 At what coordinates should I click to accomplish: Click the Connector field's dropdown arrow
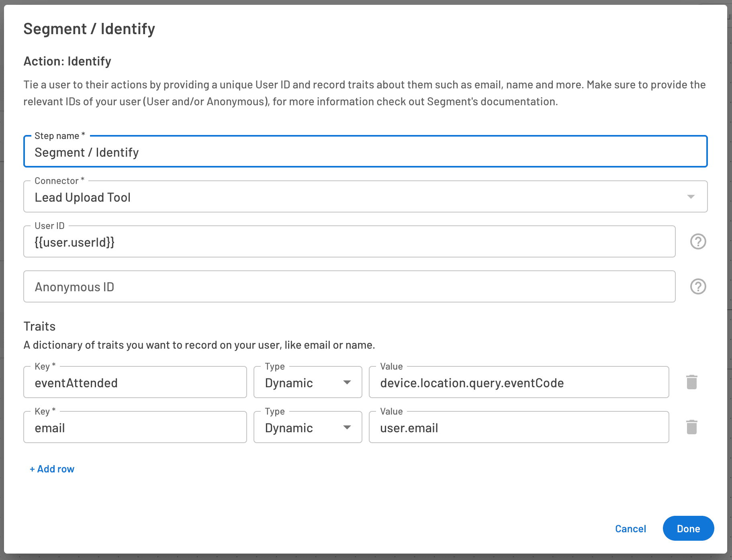pos(691,197)
